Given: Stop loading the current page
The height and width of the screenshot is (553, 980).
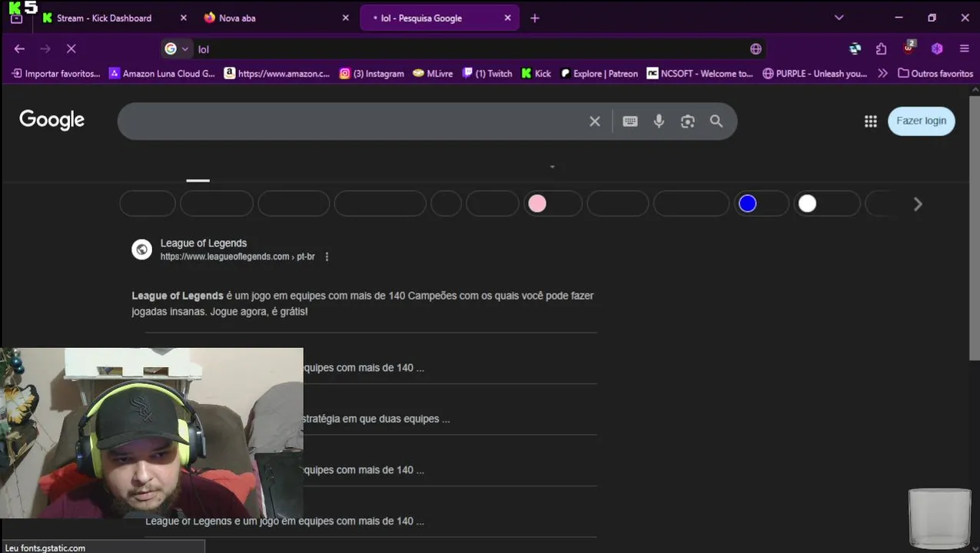Looking at the screenshot, I should (x=71, y=48).
